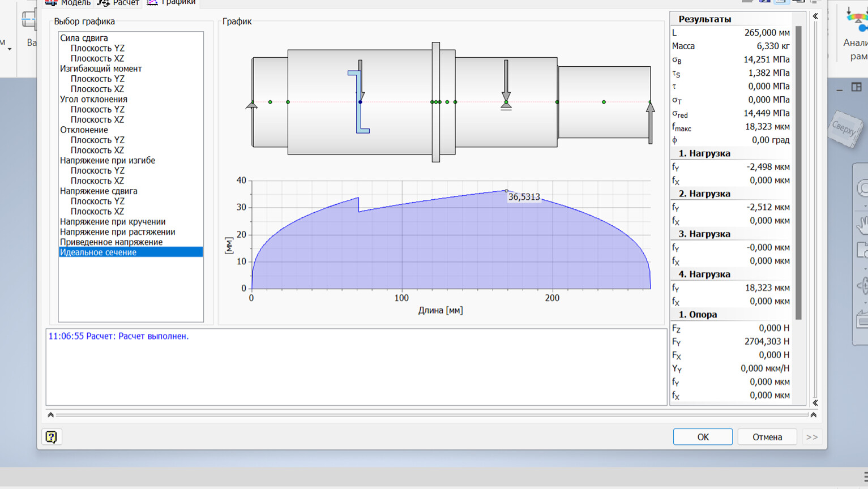Screen dimensions: 868x489
Task: Select Угол отклонения graph
Action: pyautogui.click(x=93, y=99)
